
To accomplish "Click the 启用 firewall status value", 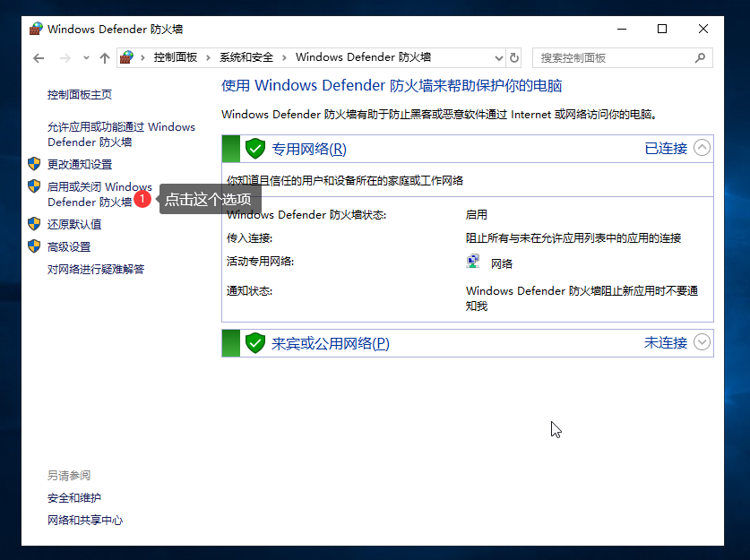I will coord(477,215).
